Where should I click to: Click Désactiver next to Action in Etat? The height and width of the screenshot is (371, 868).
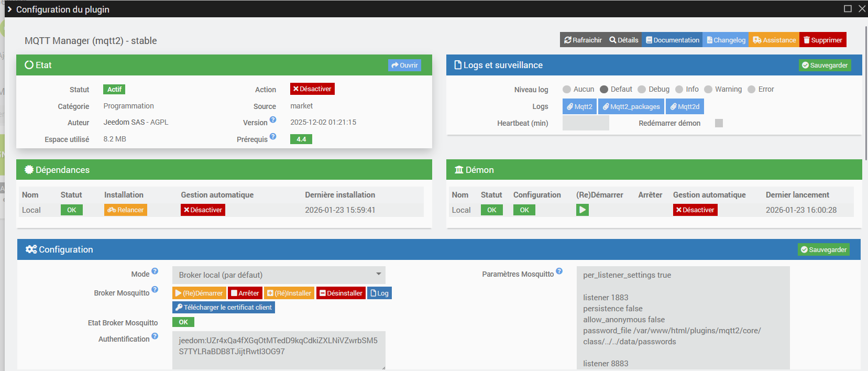(312, 89)
